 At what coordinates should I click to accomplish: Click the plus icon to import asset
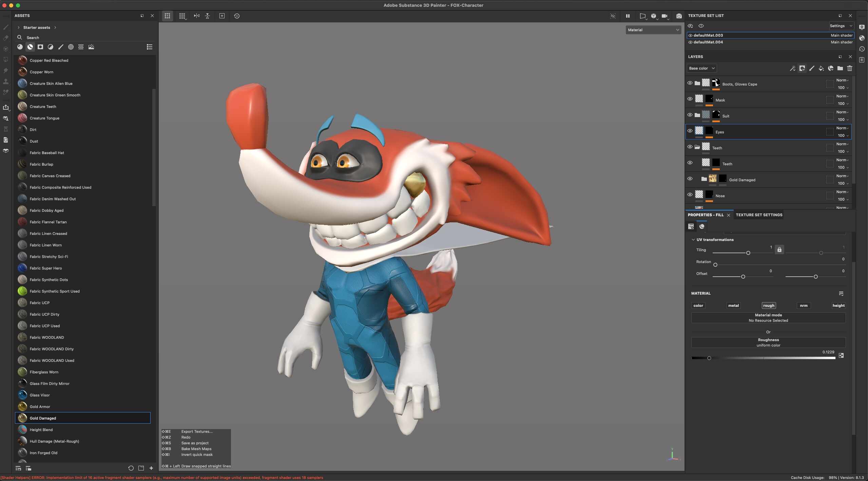151,468
